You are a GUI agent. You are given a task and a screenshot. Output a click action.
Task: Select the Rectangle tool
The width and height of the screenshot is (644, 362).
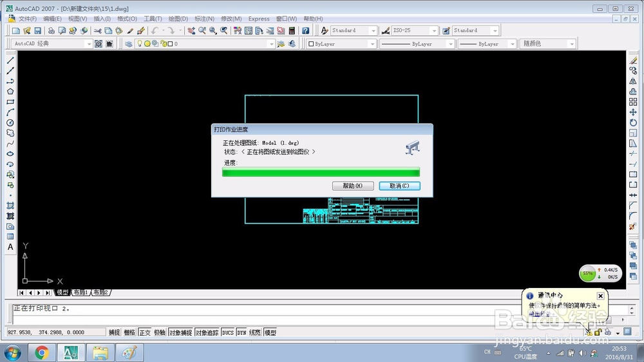(11, 102)
